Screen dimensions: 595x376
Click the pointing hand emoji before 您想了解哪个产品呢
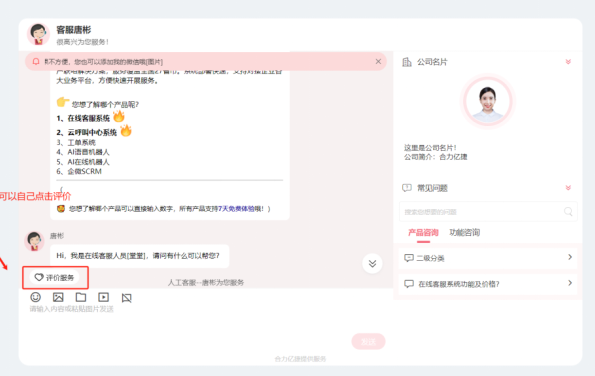tap(63, 102)
